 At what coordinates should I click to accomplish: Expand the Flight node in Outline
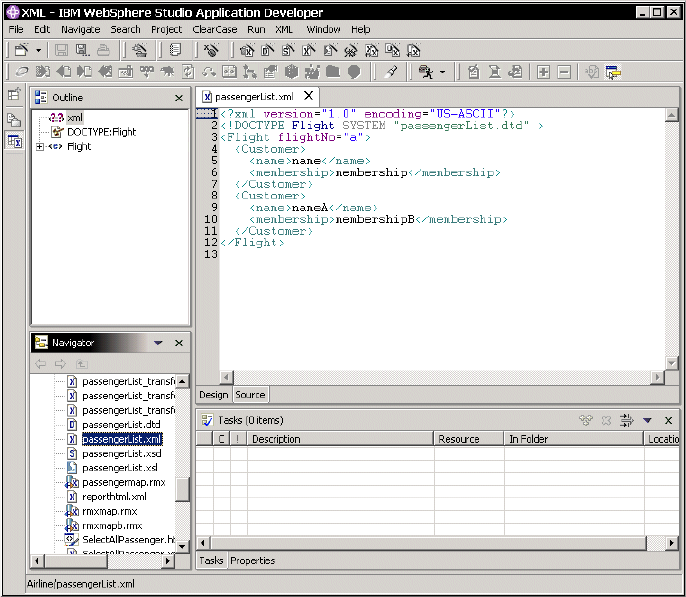[40, 147]
